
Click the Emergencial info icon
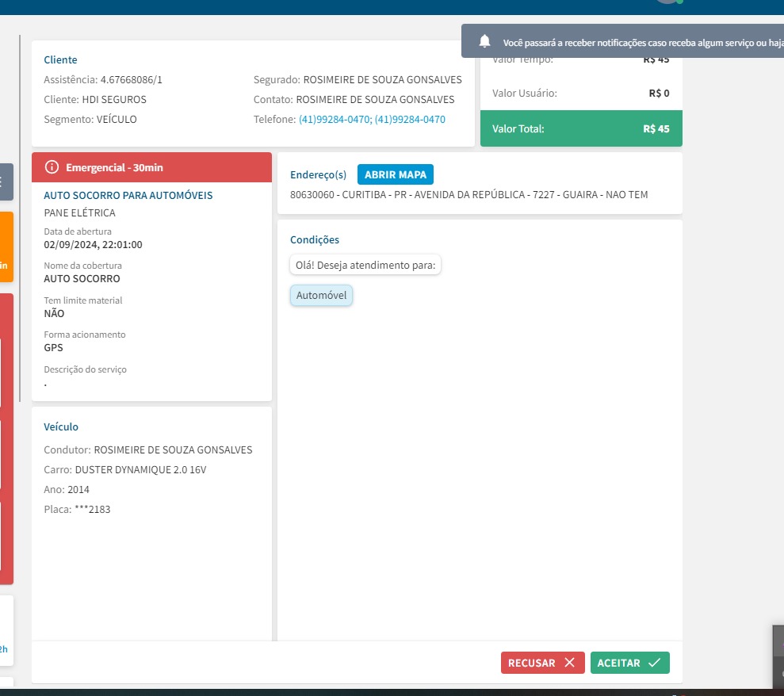[52, 167]
